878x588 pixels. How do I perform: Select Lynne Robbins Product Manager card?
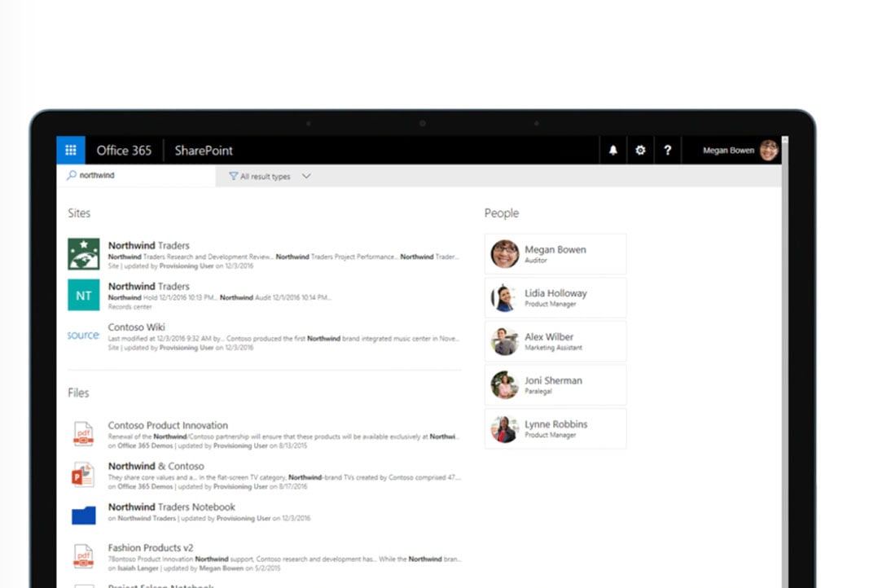555,428
